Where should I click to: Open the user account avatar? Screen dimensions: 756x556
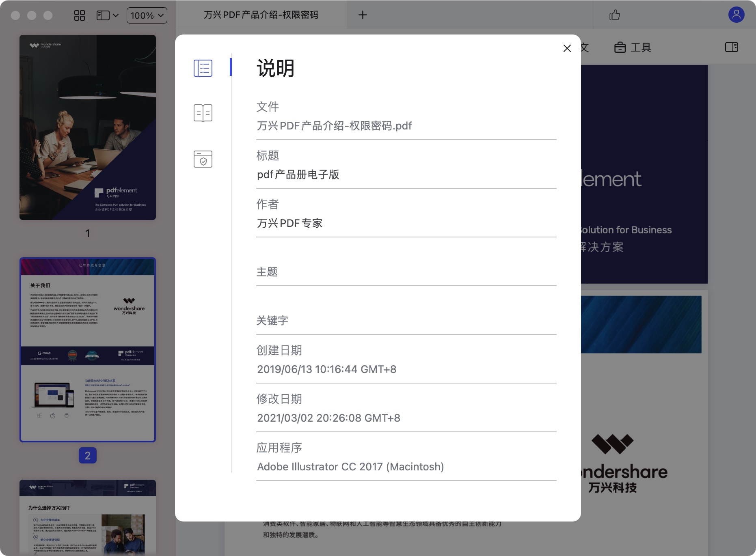(x=736, y=15)
